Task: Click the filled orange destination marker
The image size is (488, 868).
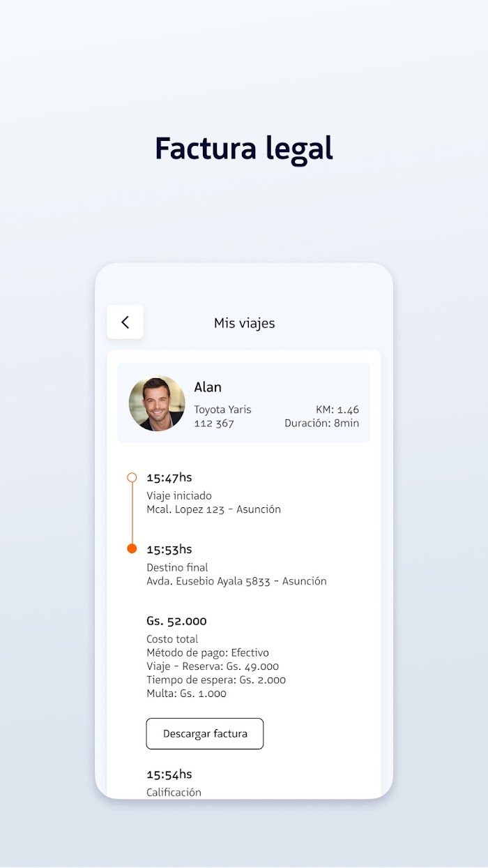Action: click(132, 548)
